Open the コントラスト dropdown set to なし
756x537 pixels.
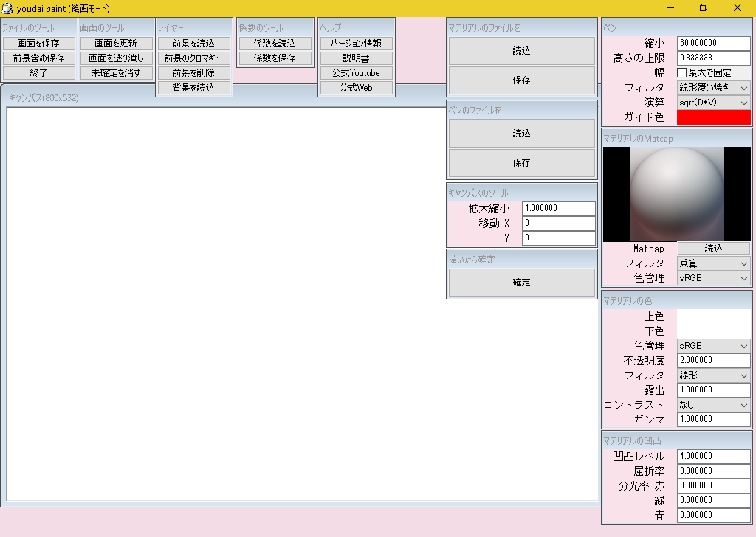(x=713, y=404)
